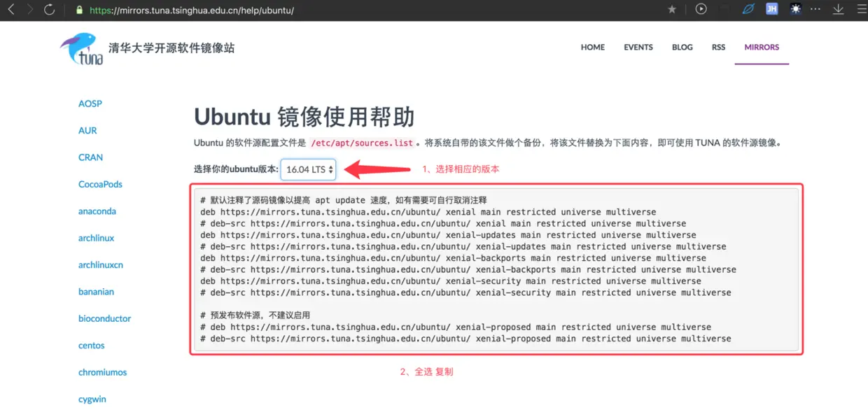Screen dimensions: 868x412
Task: Open the bioconductor sidebar link
Action: click(x=104, y=319)
